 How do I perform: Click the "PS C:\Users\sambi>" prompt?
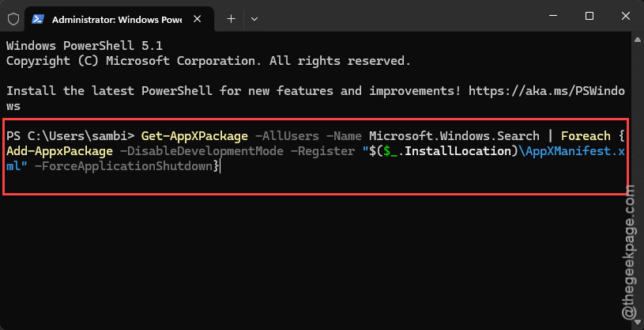click(70, 136)
